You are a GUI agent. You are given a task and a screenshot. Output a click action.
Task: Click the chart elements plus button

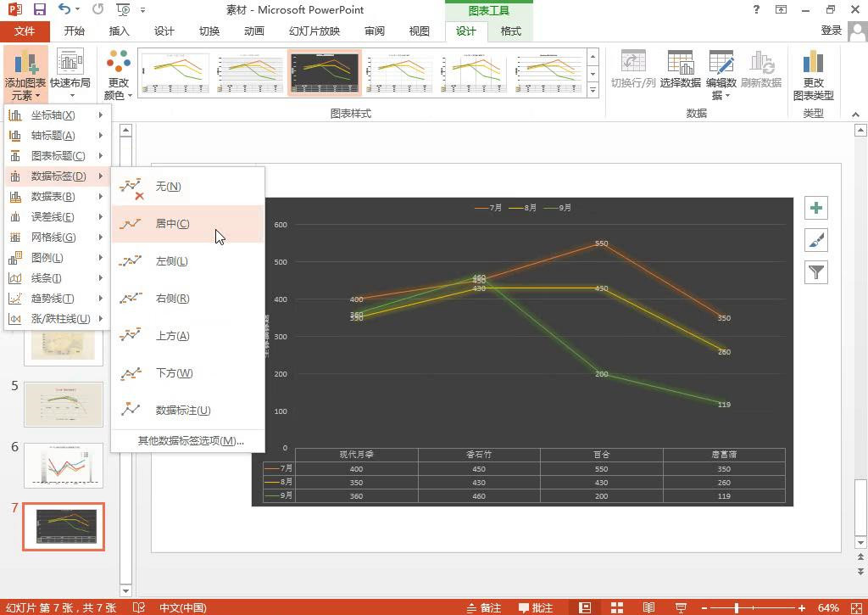pos(816,209)
